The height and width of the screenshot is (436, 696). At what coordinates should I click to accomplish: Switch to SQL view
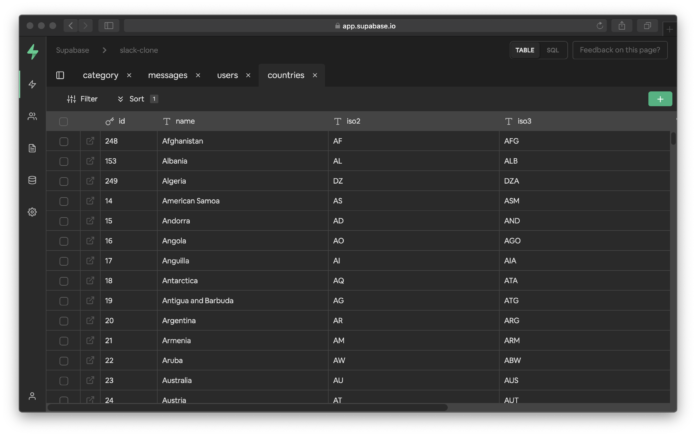(553, 50)
